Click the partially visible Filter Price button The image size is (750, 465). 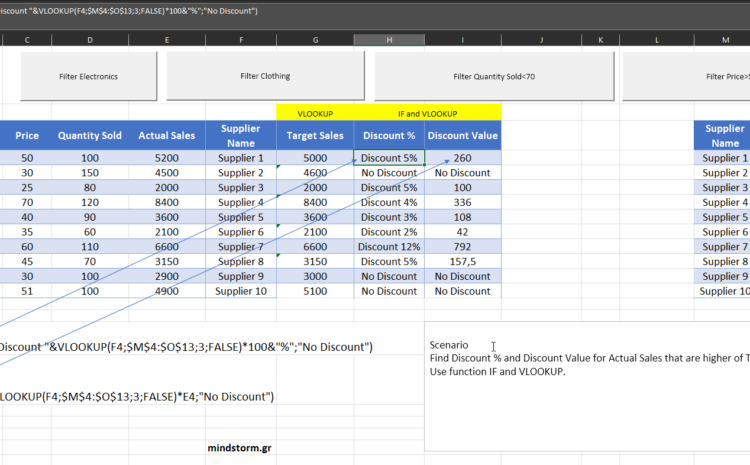(x=686, y=76)
